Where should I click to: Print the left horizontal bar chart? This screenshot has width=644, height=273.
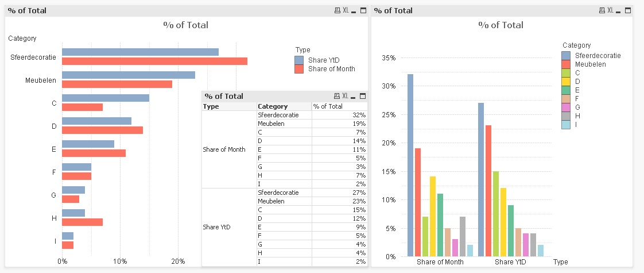[337, 10]
